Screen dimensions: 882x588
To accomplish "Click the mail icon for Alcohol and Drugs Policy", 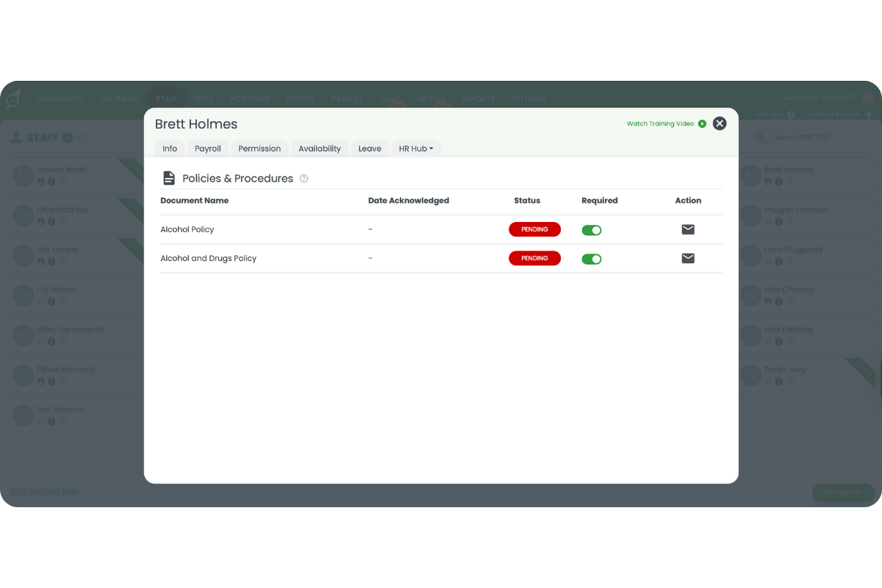I will tap(688, 258).
